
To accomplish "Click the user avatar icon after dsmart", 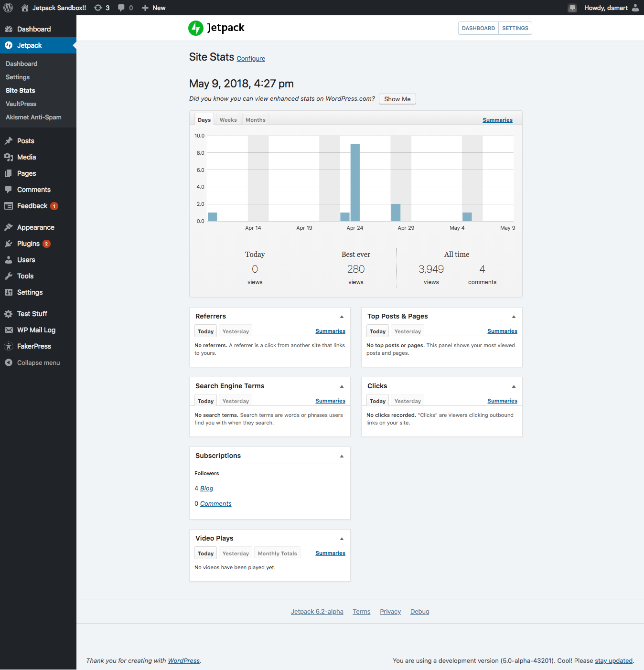I will [635, 8].
